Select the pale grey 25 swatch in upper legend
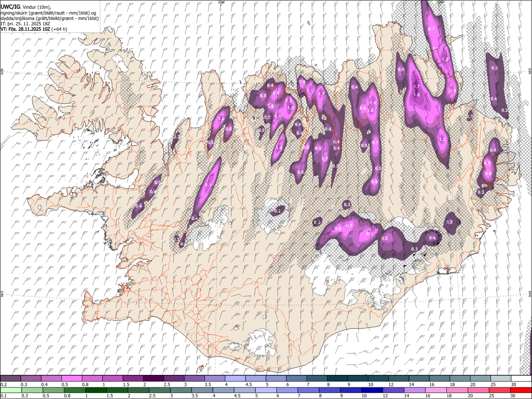The height and width of the screenshot is (399, 532). tap(501, 378)
